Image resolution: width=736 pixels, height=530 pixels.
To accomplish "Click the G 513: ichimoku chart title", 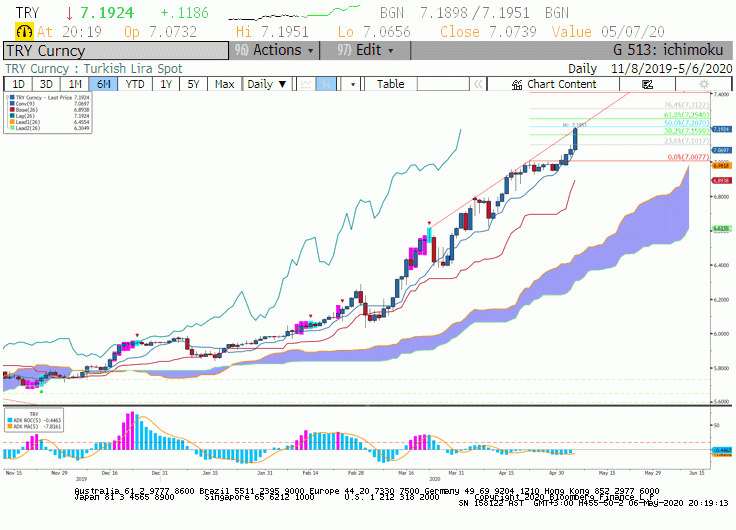I will tap(667, 50).
